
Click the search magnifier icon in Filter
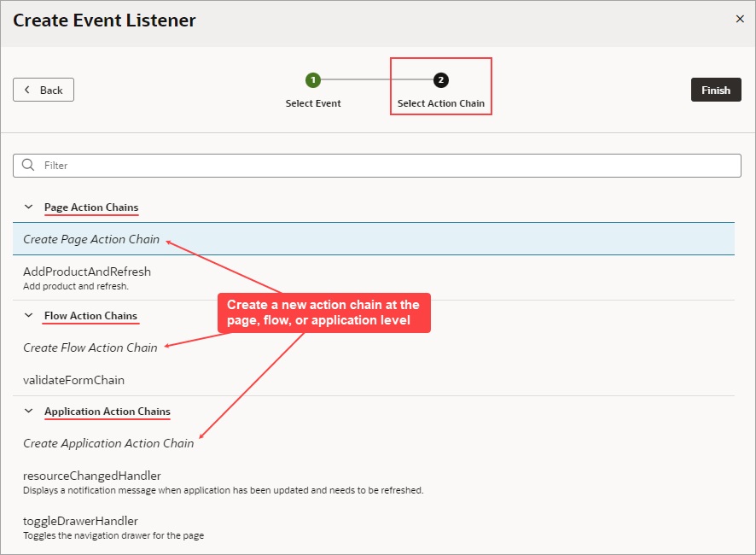click(x=28, y=165)
